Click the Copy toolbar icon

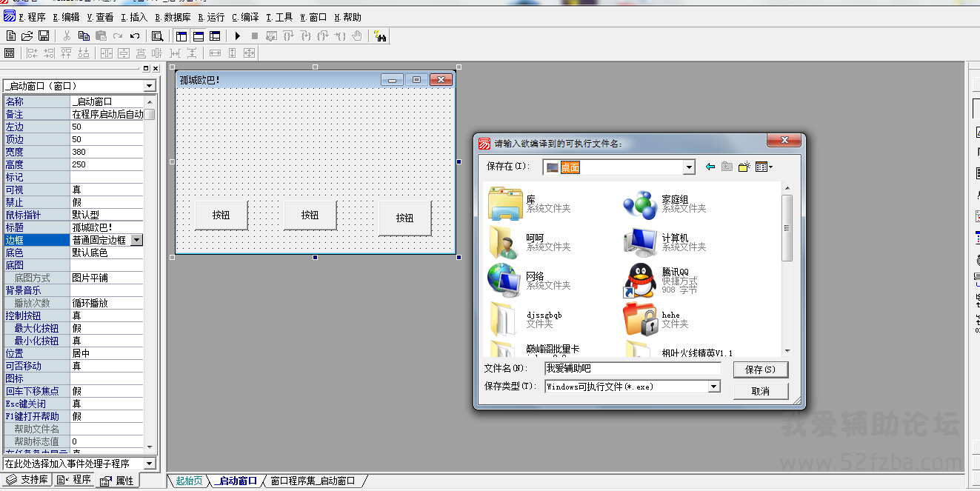pos(84,36)
